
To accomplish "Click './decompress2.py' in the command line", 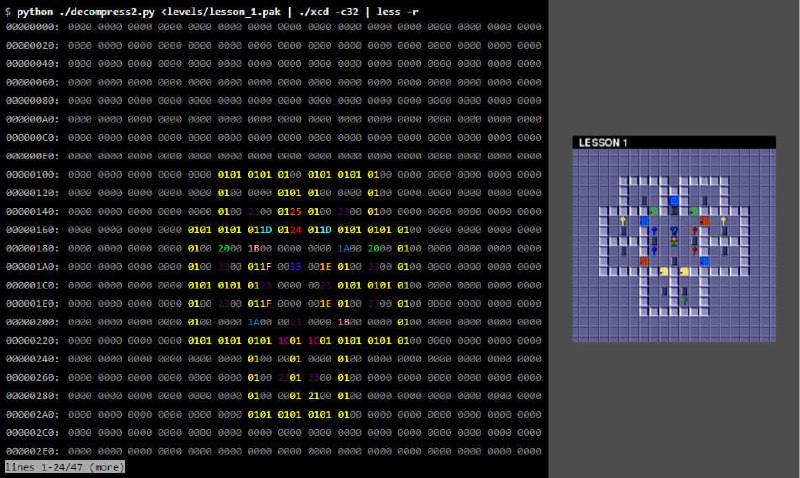I will click(107, 12).
